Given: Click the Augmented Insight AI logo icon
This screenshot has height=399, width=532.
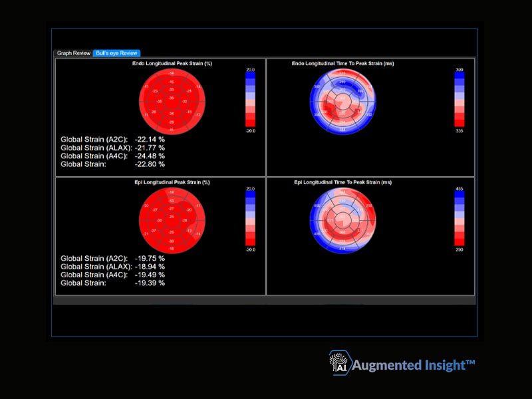Looking at the screenshot, I should 339,362.
